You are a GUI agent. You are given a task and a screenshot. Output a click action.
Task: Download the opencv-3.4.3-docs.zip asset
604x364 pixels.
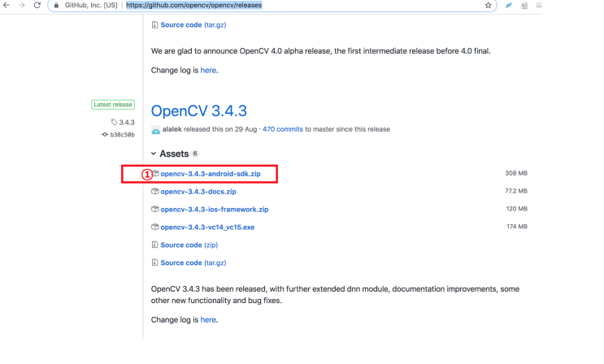(x=198, y=192)
